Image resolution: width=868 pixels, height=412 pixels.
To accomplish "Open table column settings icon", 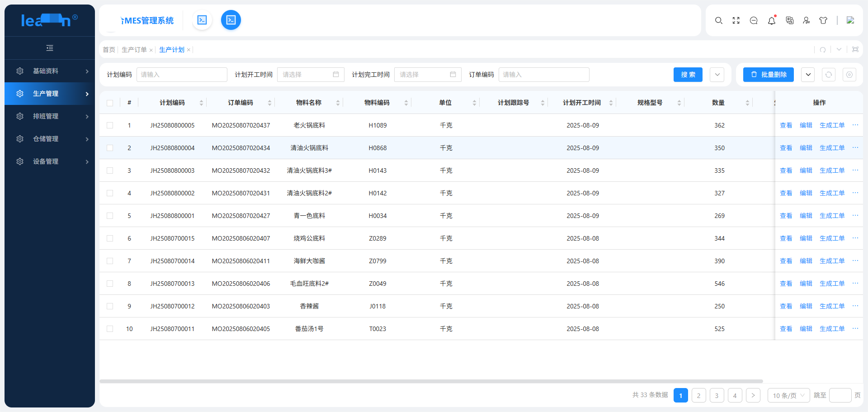I will (x=849, y=75).
